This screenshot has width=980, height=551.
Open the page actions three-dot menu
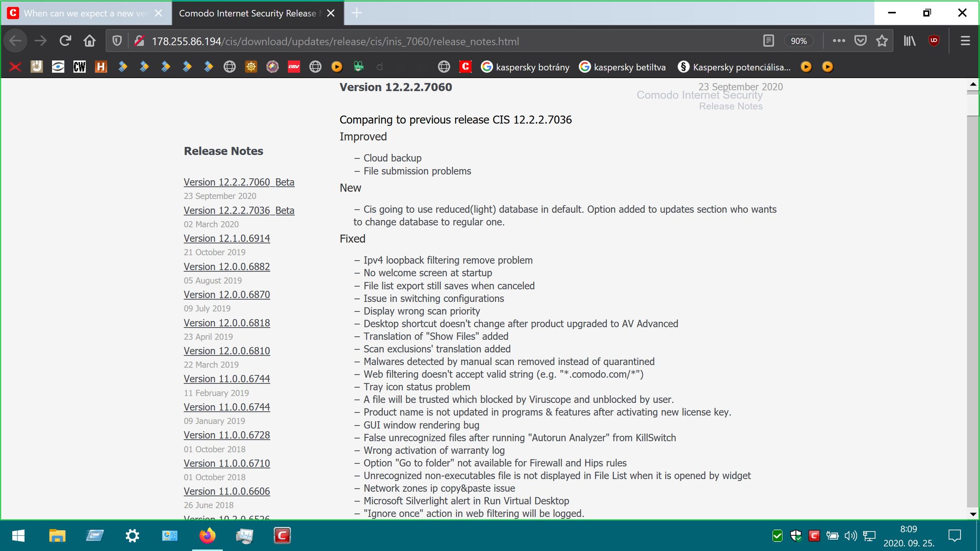tap(839, 41)
